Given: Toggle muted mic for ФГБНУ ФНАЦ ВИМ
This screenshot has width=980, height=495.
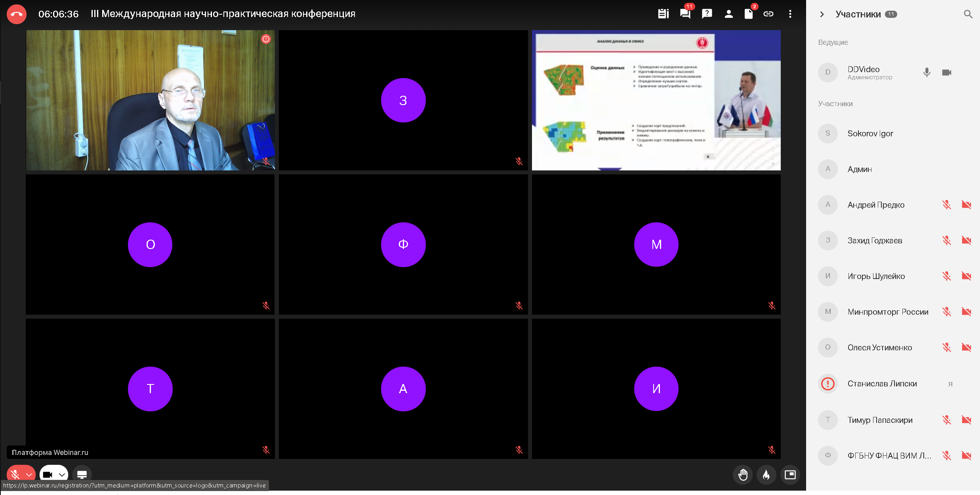Looking at the screenshot, I should pos(947,456).
